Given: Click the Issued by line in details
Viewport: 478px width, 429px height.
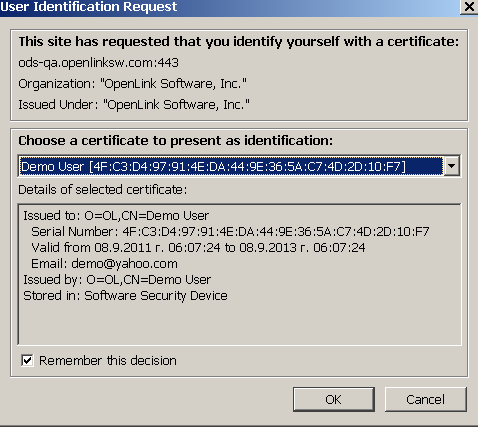Looking at the screenshot, I should tap(117, 279).
